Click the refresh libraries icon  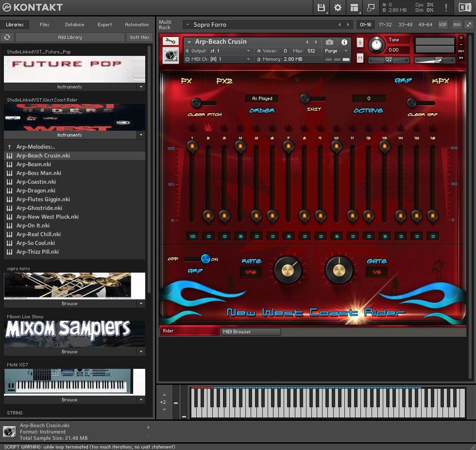[7, 37]
